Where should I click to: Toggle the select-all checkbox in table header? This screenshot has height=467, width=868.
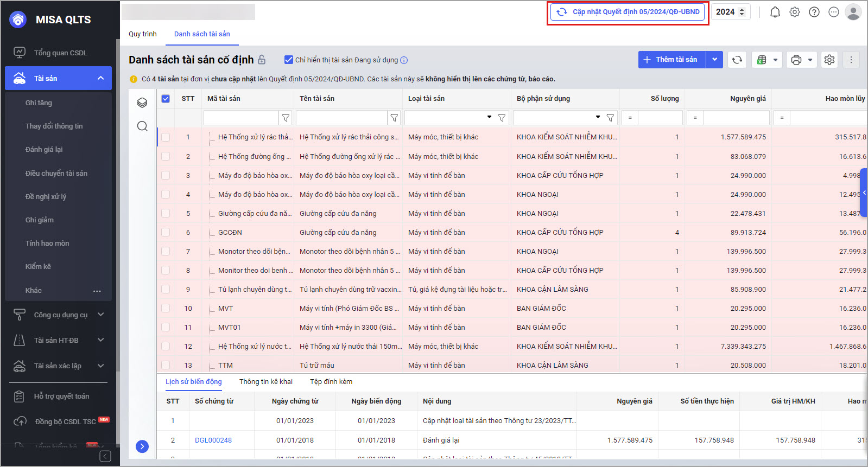[166, 99]
